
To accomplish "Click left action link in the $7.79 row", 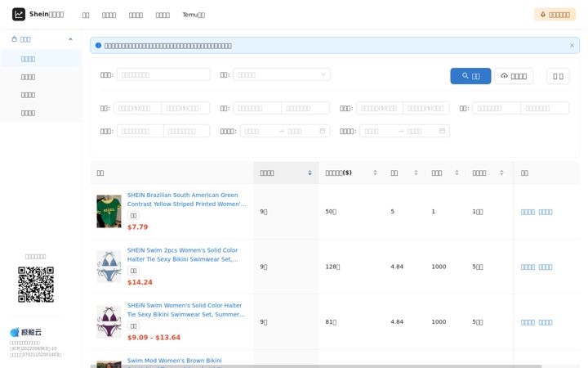I will (x=528, y=212).
